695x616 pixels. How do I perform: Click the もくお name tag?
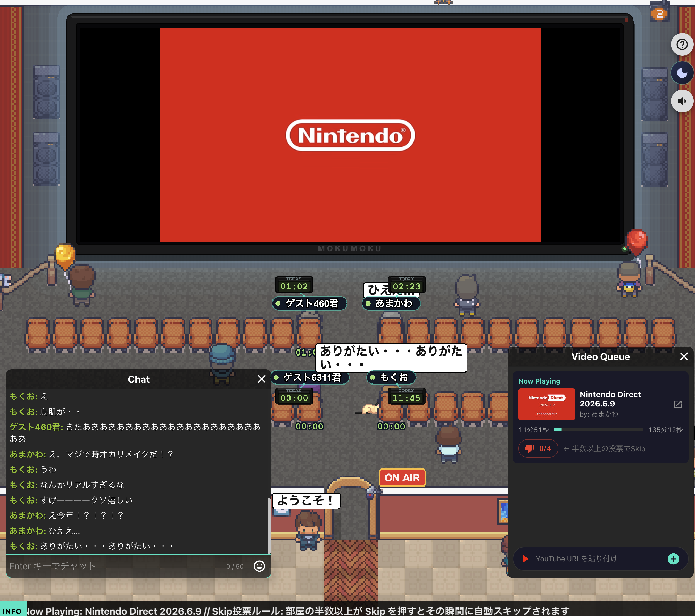[391, 377]
